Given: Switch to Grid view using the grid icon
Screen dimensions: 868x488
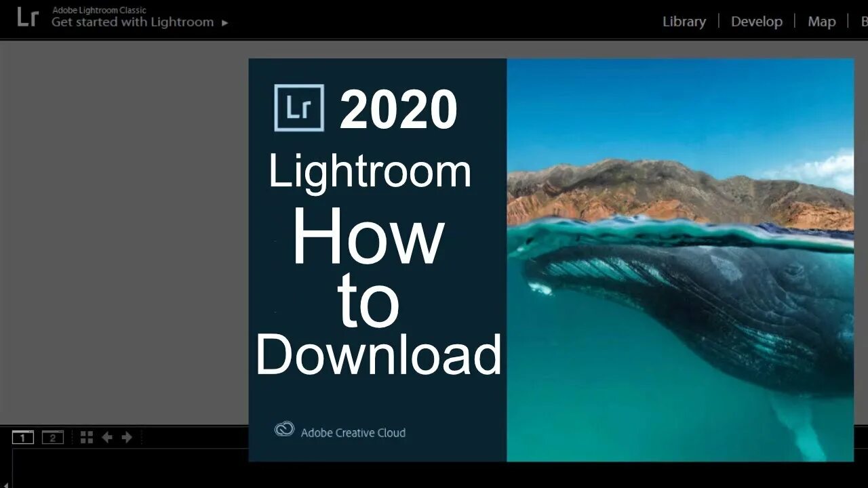Looking at the screenshot, I should pos(87,438).
